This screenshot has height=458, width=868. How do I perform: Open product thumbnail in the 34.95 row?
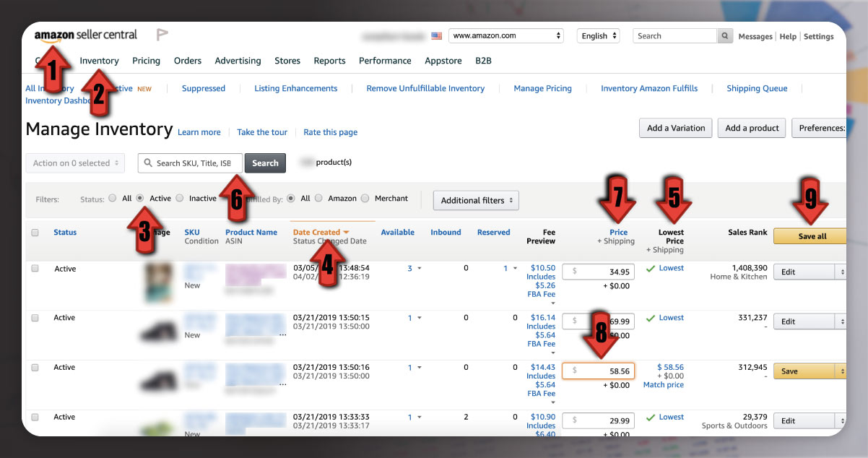159,282
